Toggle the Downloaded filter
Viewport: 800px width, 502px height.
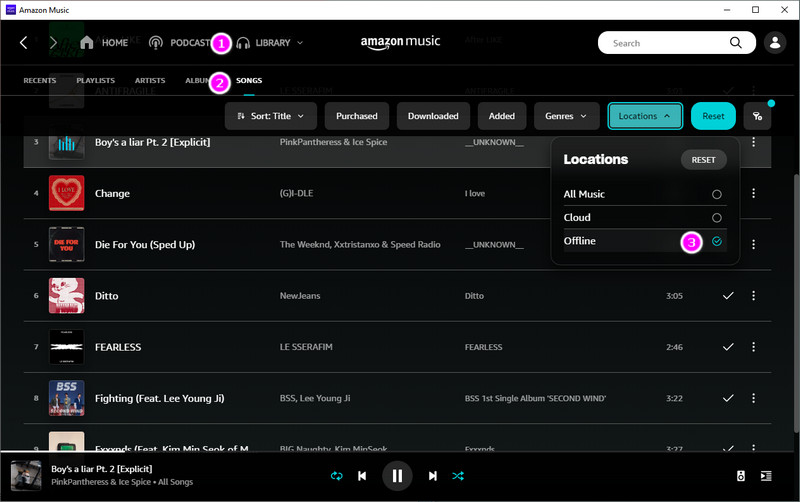click(x=433, y=116)
